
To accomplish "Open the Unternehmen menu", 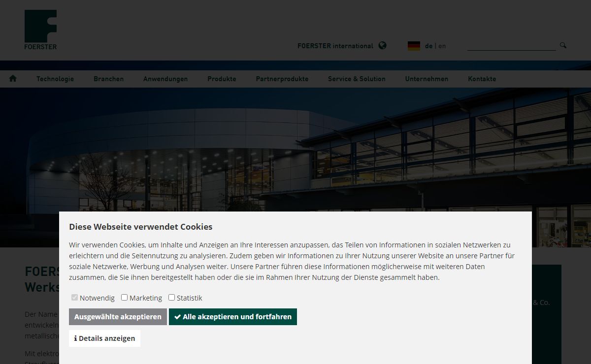I will 427,79.
